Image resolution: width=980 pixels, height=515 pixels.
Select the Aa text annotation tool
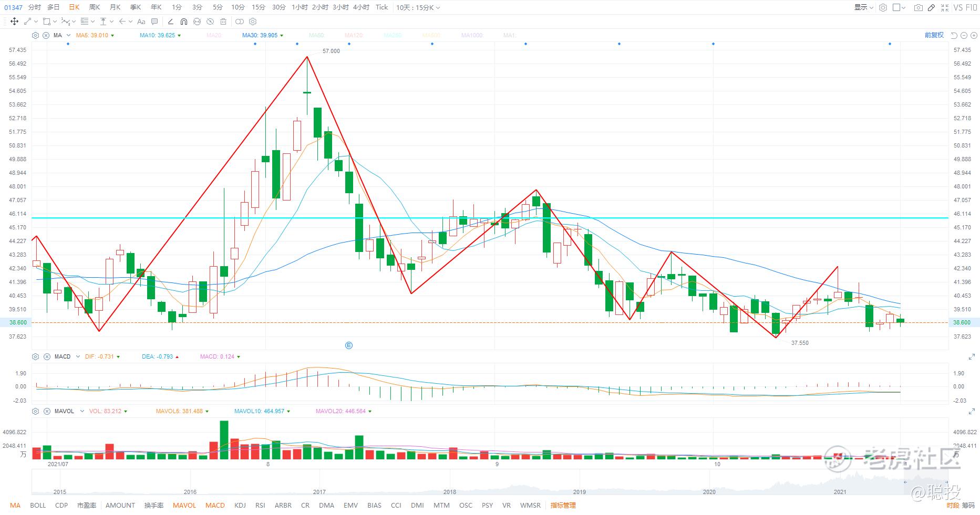pyautogui.click(x=141, y=22)
